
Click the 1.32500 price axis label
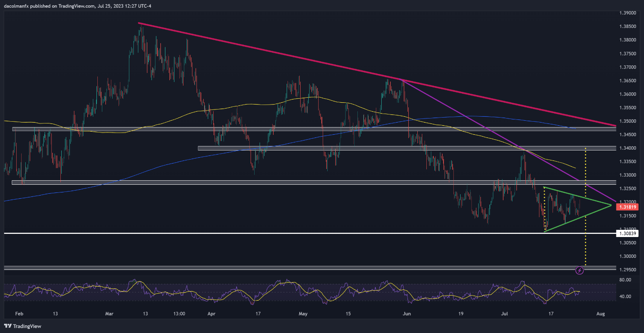click(628, 189)
